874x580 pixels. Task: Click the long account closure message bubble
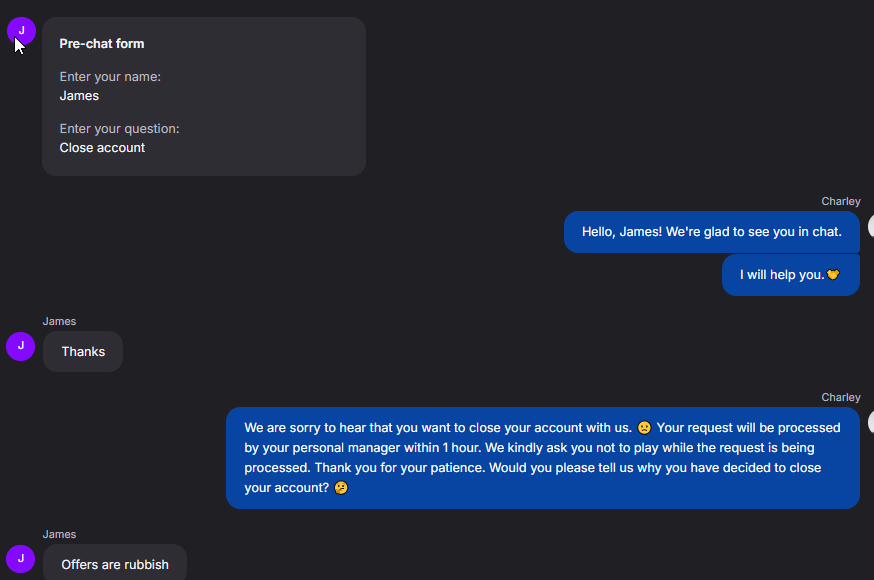pos(542,458)
